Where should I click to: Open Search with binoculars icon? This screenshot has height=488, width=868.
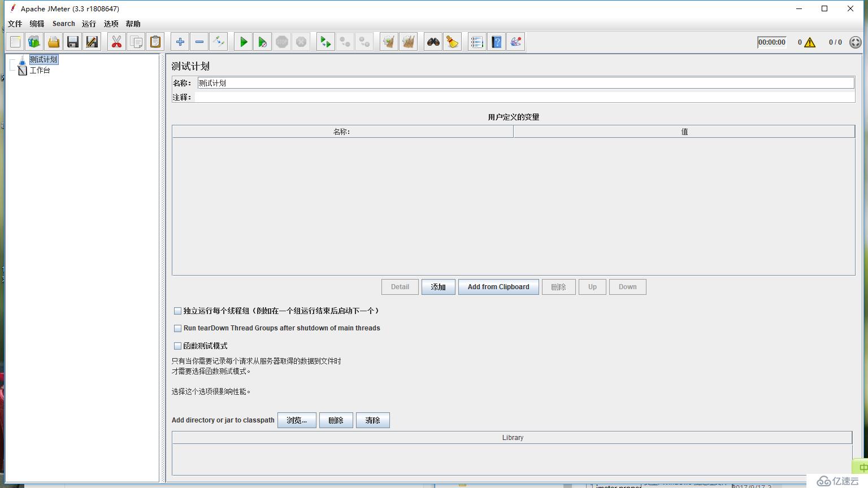pos(433,42)
